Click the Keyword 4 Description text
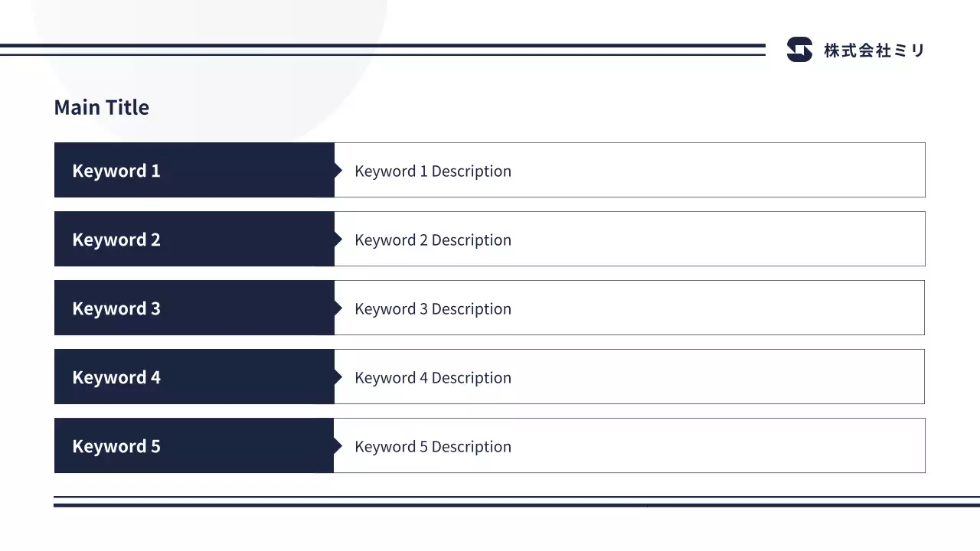The width and height of the screenshot is (980, 551). tap(433, 377)
